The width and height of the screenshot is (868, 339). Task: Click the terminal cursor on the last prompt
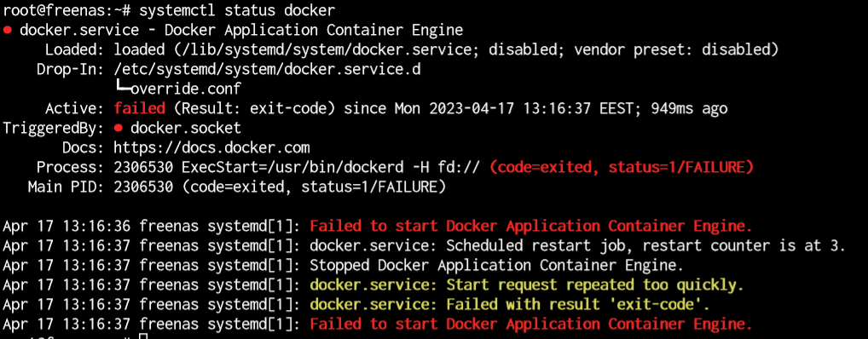click(x=143, y=336)
